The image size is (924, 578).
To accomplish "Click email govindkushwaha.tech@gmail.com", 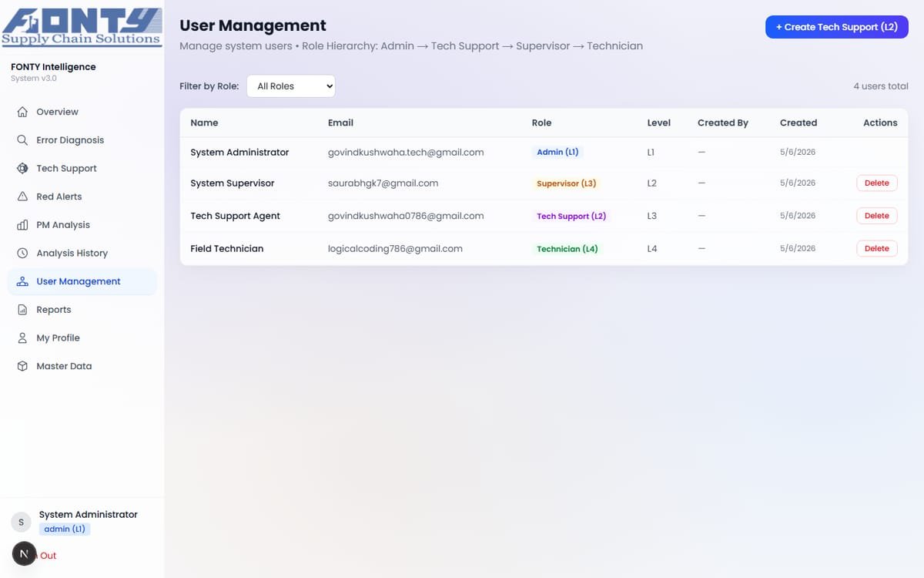I will (x=406, y=153).
